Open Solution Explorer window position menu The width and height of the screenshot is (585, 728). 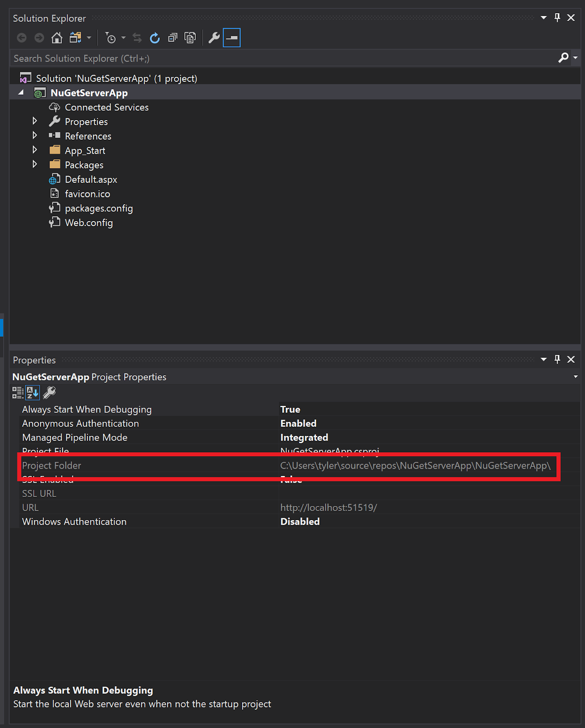544,18
